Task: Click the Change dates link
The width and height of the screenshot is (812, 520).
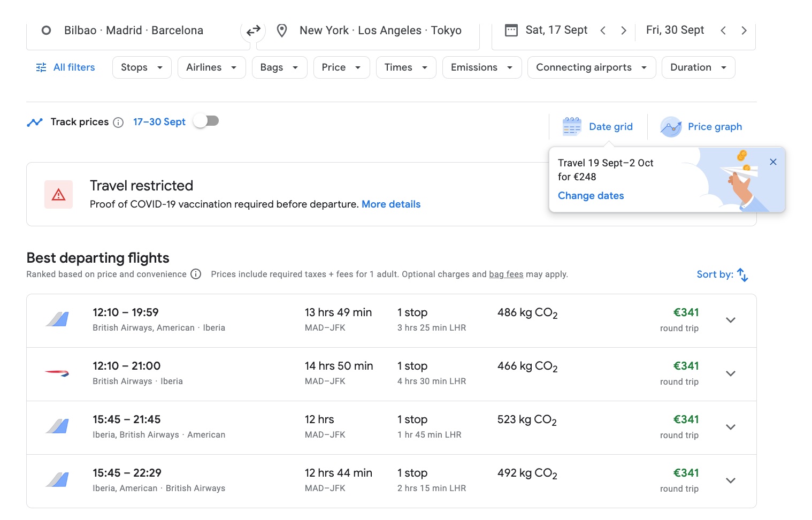Action: click(591, 196)
